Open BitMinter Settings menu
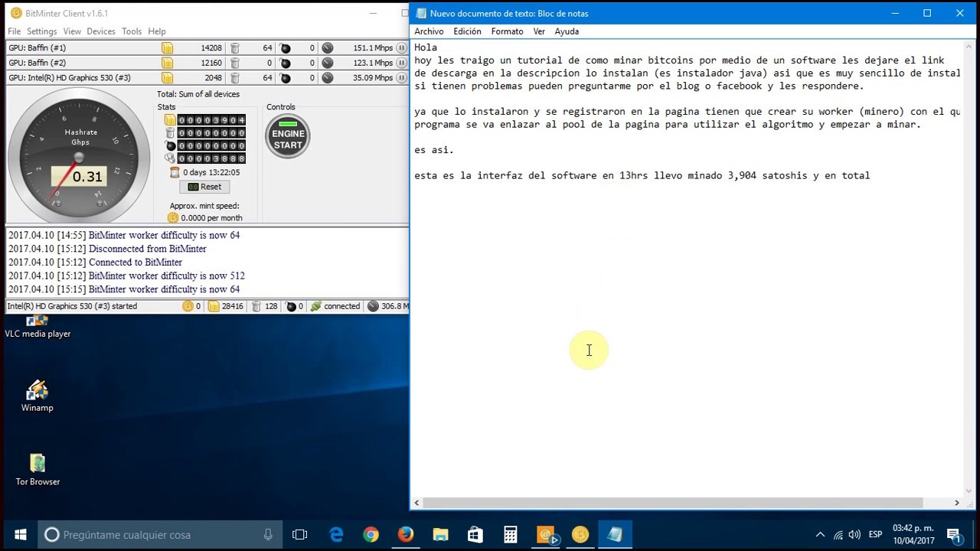This screenshot has height=551, width=980. tap(41, 31)
